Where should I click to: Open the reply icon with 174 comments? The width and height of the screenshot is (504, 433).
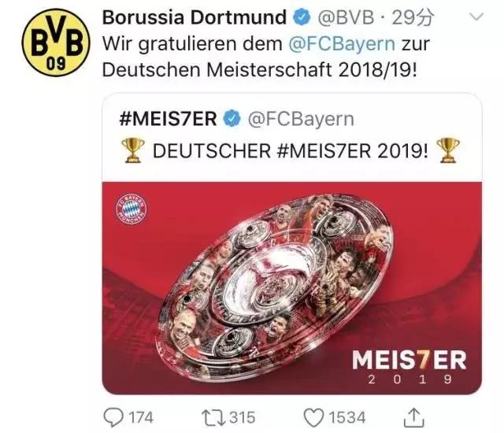(113, 417)
